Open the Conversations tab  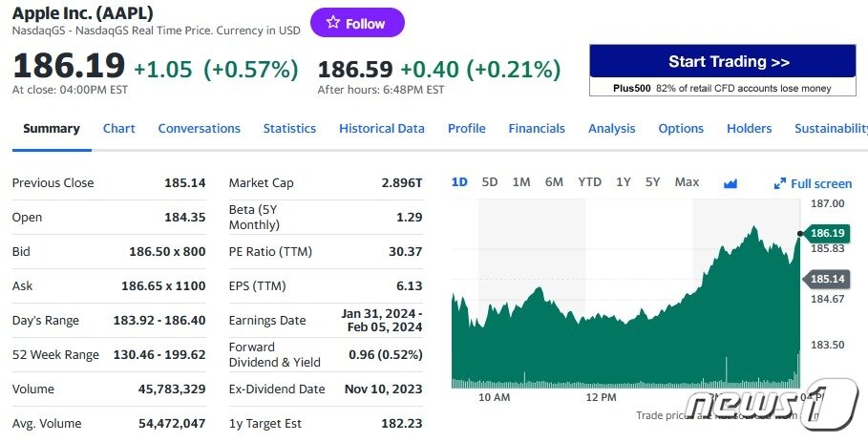click(199, 128)
